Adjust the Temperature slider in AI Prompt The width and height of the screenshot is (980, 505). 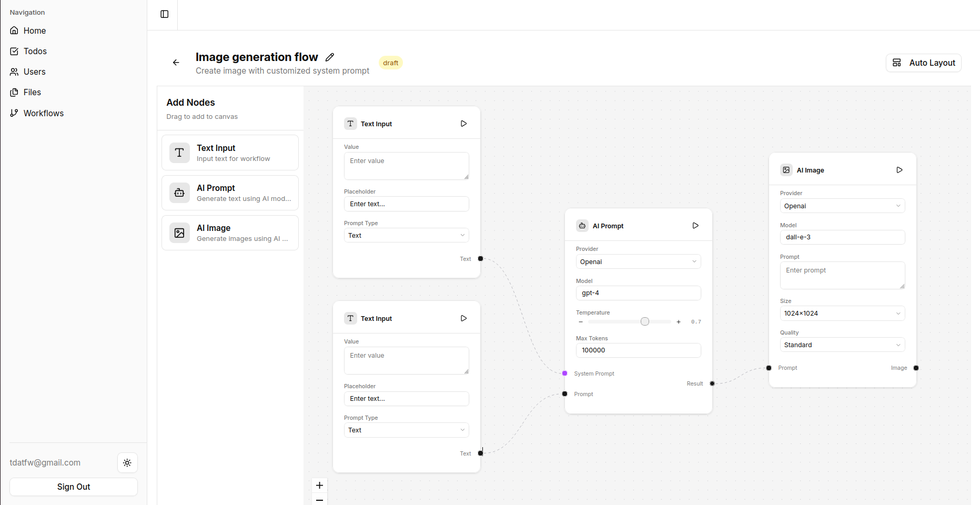(x=644, y=321)
